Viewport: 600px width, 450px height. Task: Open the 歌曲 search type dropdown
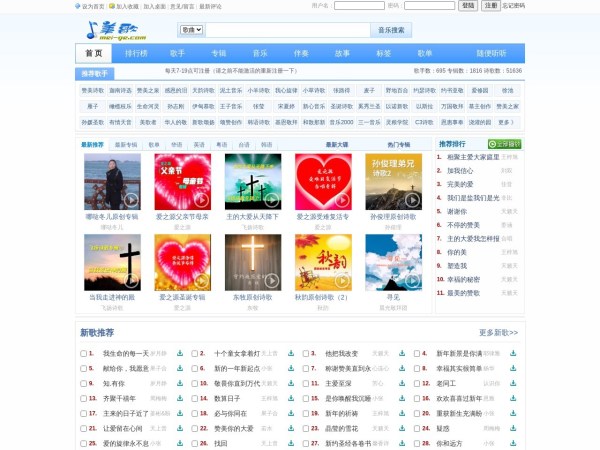(191, 30)
